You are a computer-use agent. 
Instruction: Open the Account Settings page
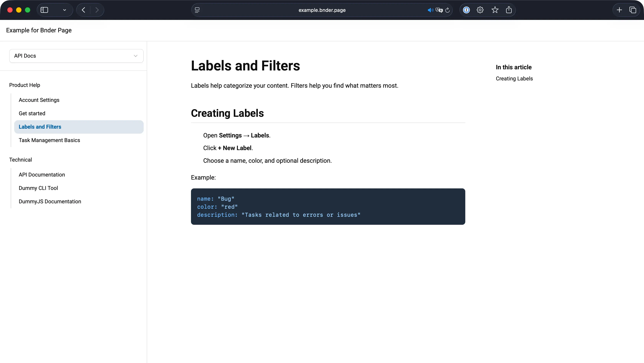coord(39,100)
